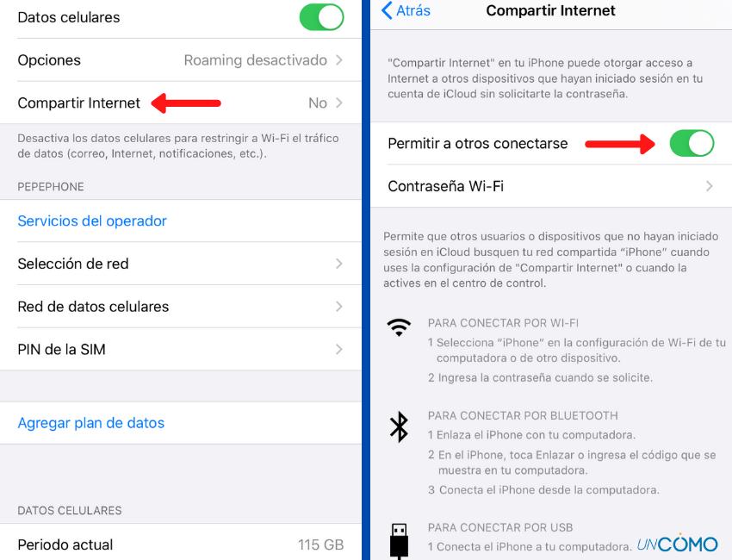The height and width of the screenshot is (560, 732).
Task: Open the Contraseña Wi-Fi row
Action: [551, 186]
